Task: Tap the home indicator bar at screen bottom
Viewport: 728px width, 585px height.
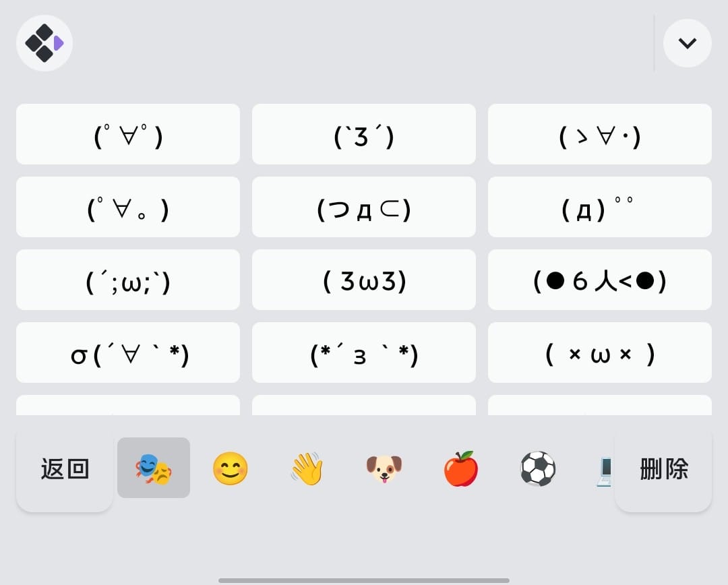Action: 364,578
